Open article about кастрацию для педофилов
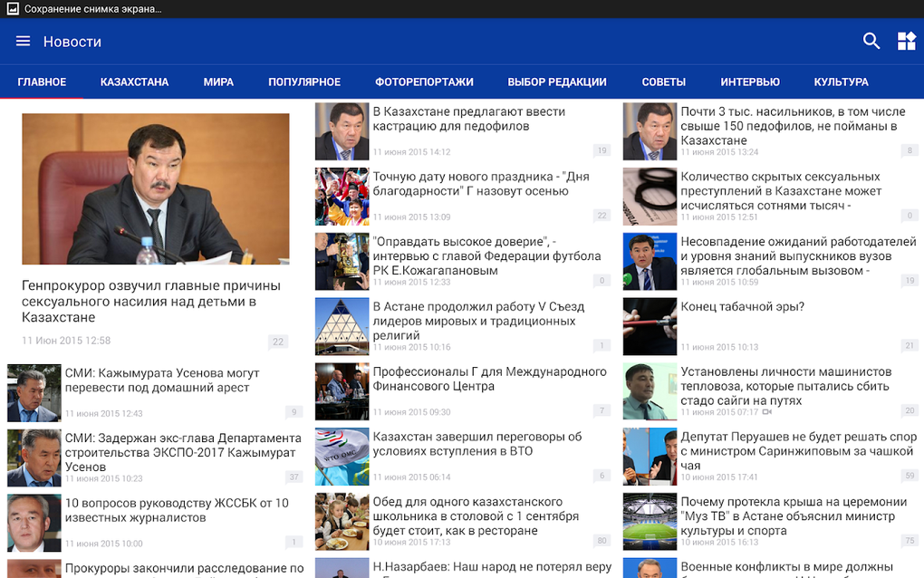Image resolution: width=924 pixels, height=578 pixels. 469,119
